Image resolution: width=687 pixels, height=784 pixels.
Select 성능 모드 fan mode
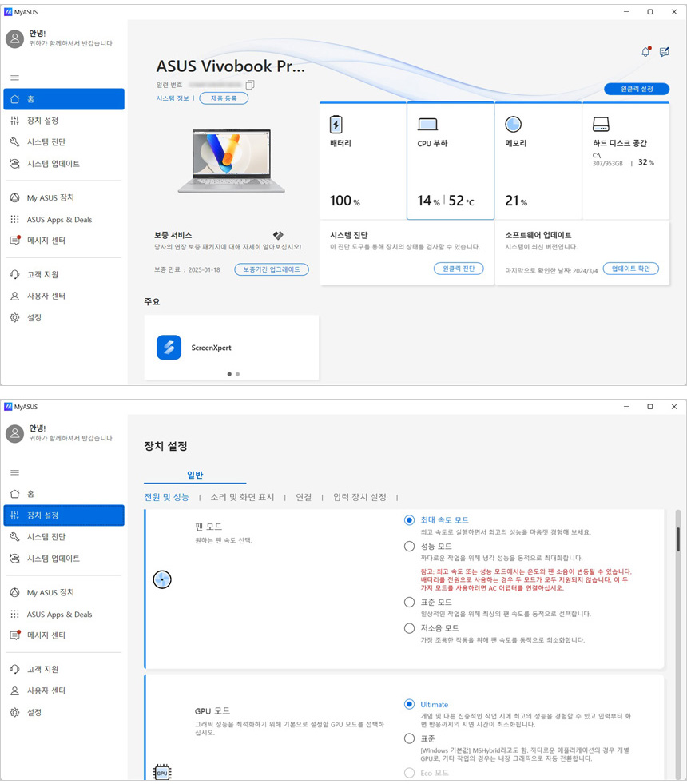[x=409, y=547]
